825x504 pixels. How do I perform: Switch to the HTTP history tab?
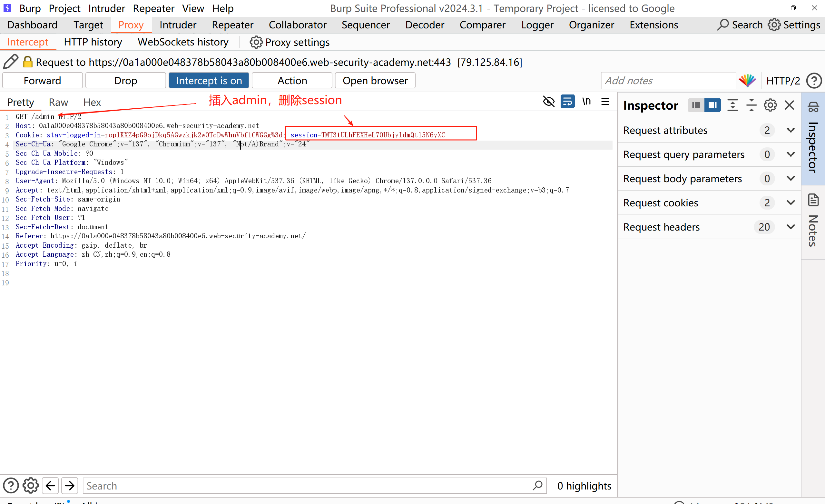point(93,42)
